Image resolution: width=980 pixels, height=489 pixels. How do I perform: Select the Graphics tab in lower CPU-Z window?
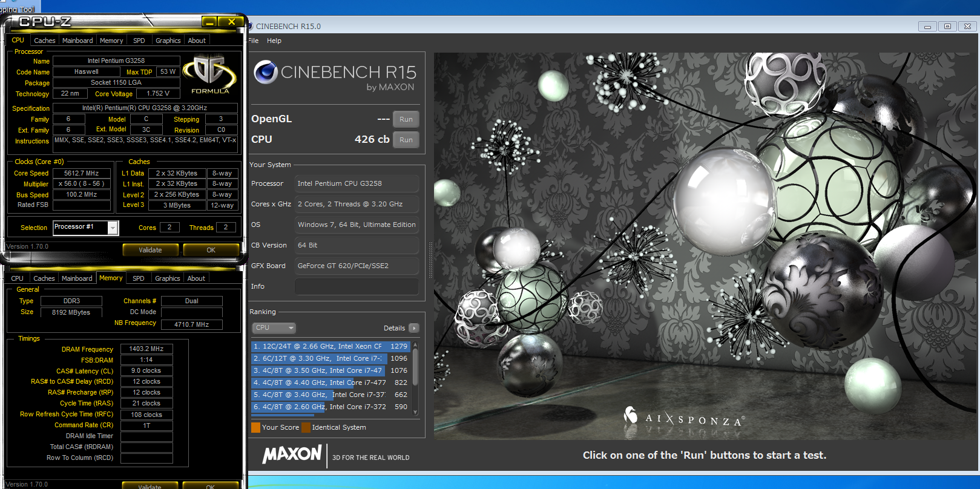168,278
